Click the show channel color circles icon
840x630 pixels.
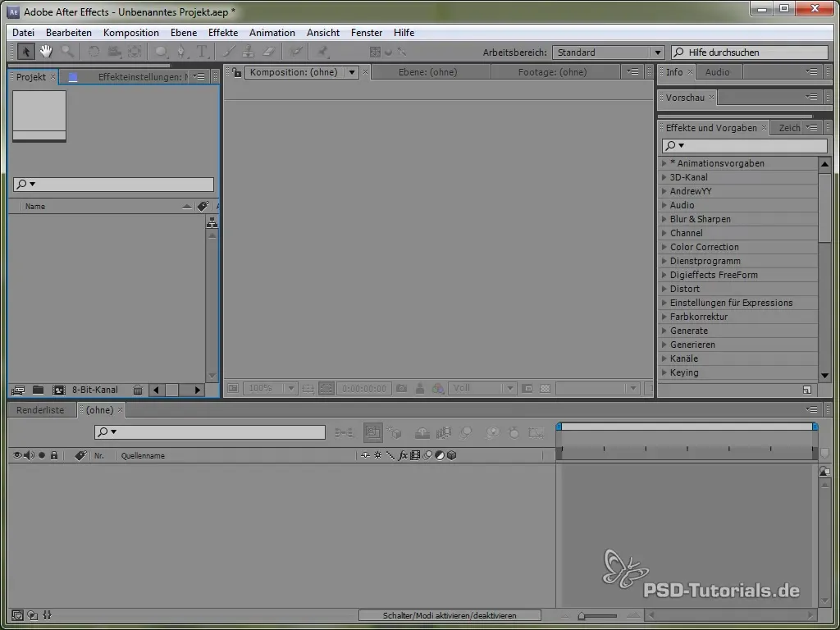tap(438, 388)
